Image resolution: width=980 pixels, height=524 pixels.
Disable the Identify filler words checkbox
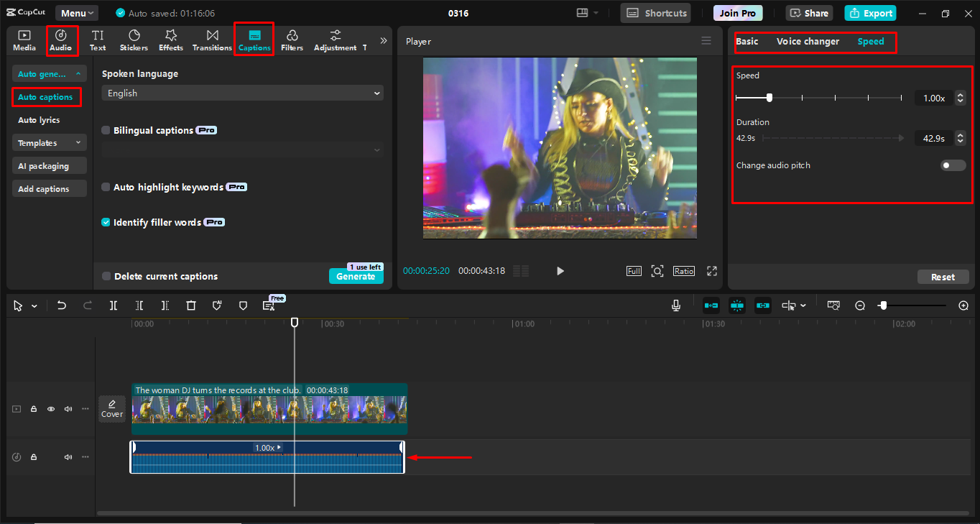pos(106,222)
